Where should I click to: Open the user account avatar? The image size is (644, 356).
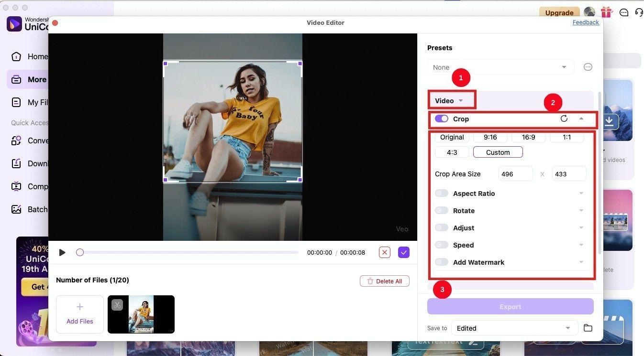(589, 12)
